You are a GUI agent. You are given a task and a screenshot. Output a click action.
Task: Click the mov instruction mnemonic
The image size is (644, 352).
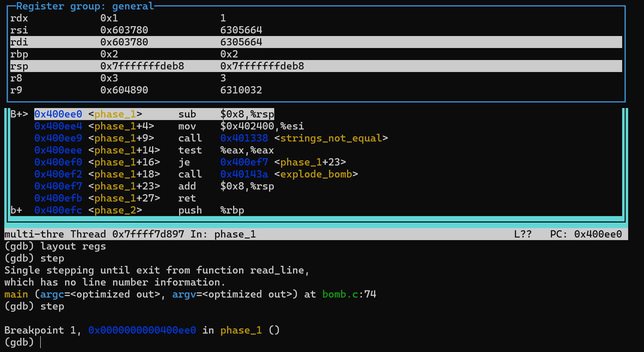pos(187,126)
